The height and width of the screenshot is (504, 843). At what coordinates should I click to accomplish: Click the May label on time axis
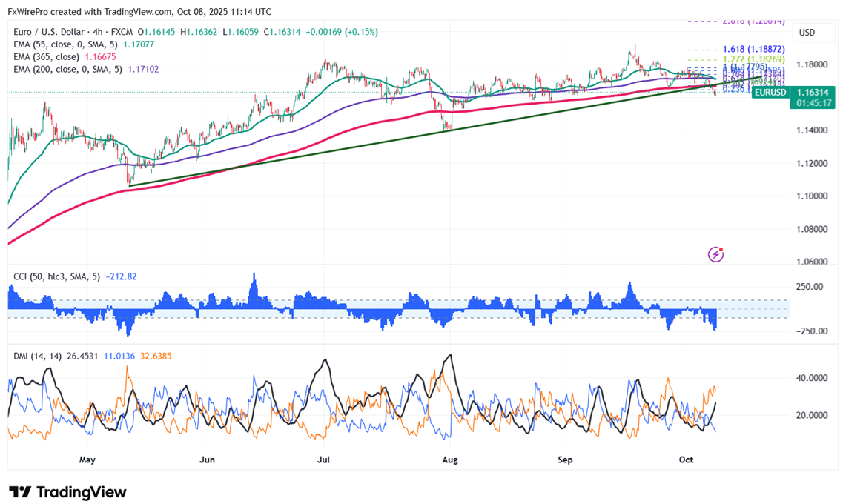87,460
